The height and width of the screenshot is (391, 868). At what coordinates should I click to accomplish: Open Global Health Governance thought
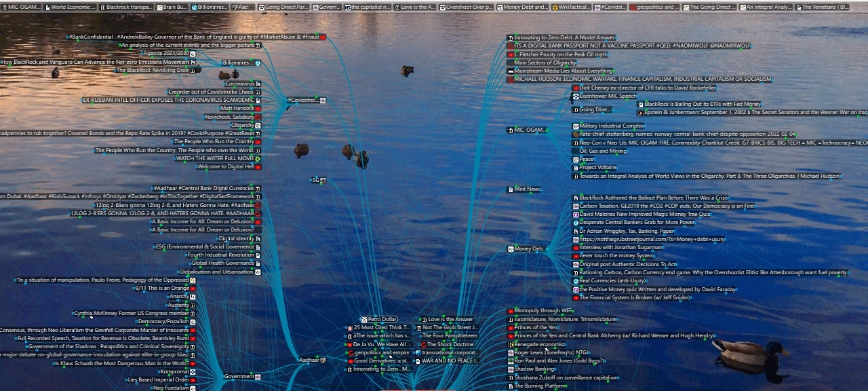[x=226, y=263]
